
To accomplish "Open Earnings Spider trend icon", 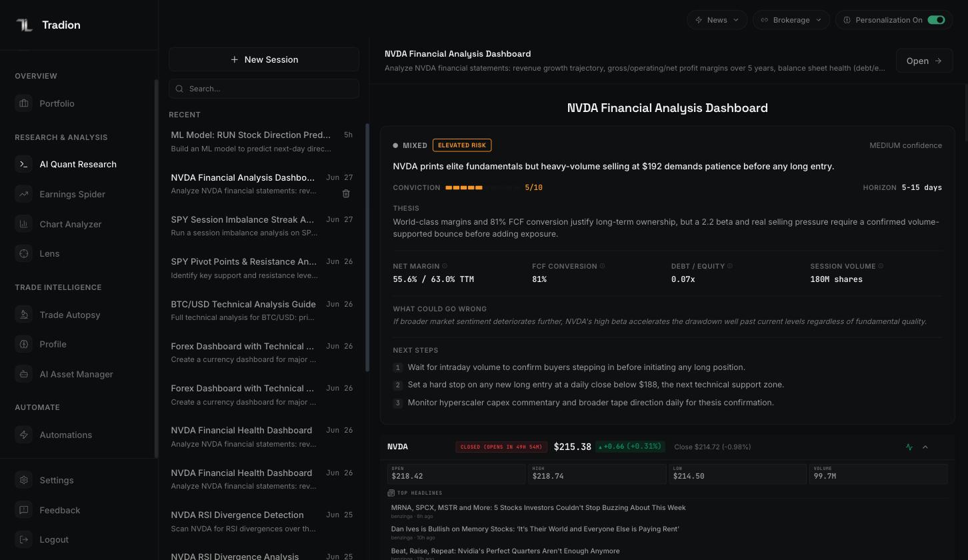I will click(x=24, y=194).
